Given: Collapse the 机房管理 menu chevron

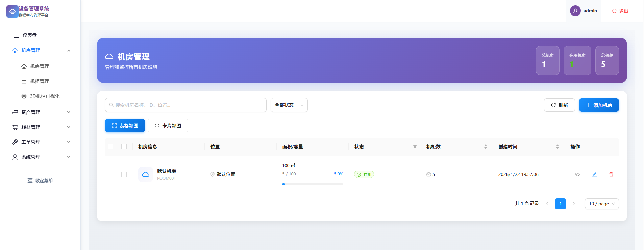Looking at the screenshot, I should tap(69, 50).
